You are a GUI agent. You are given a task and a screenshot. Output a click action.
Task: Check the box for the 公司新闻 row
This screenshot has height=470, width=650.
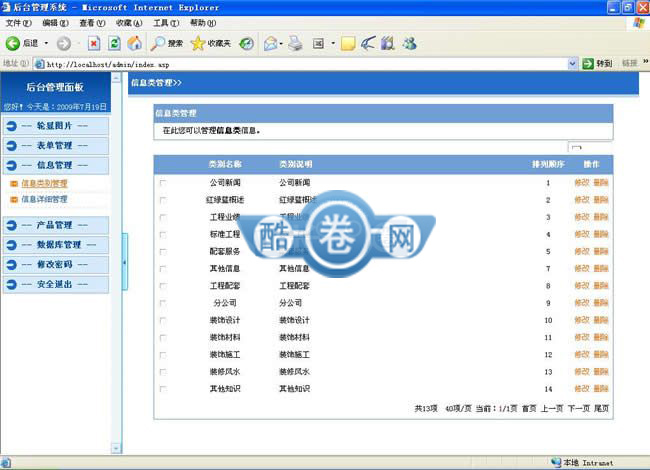point(163,183)
